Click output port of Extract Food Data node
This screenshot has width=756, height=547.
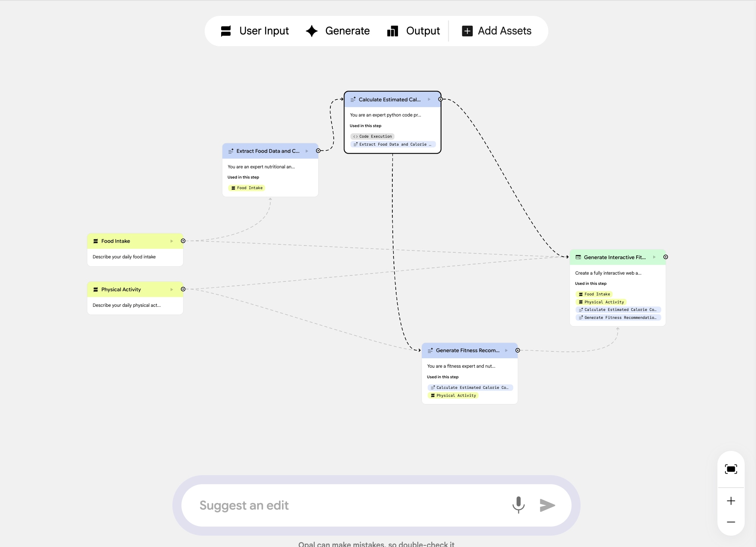(318, 151)
